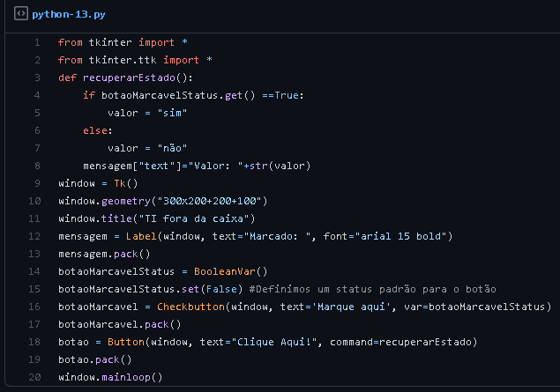This screenshot has width=560, height=392.
Task: Select line number 6
Action: (37, 130)
